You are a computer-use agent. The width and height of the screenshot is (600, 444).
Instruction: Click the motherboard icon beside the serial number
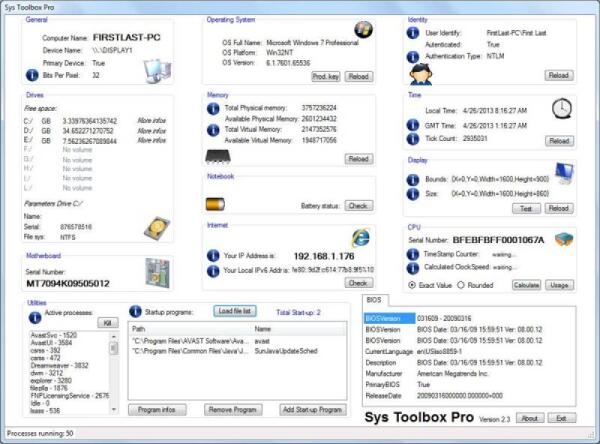point(156,273)
